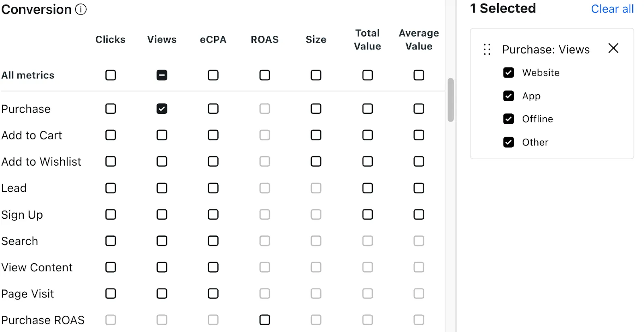Click the drag handle on Purchase: Views card

[x=487, y=49]
